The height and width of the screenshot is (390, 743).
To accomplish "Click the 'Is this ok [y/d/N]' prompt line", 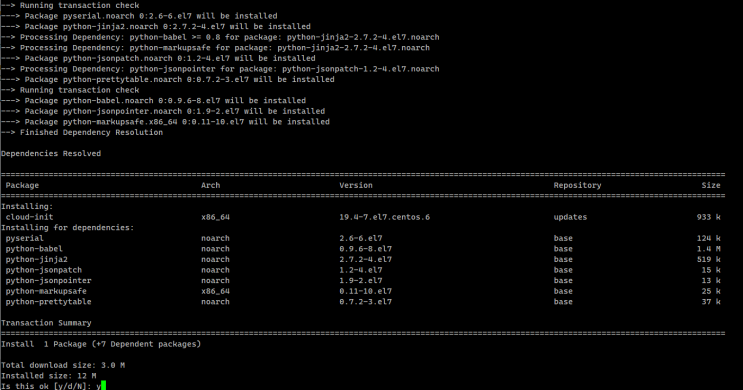I will (x=51, y=386).
